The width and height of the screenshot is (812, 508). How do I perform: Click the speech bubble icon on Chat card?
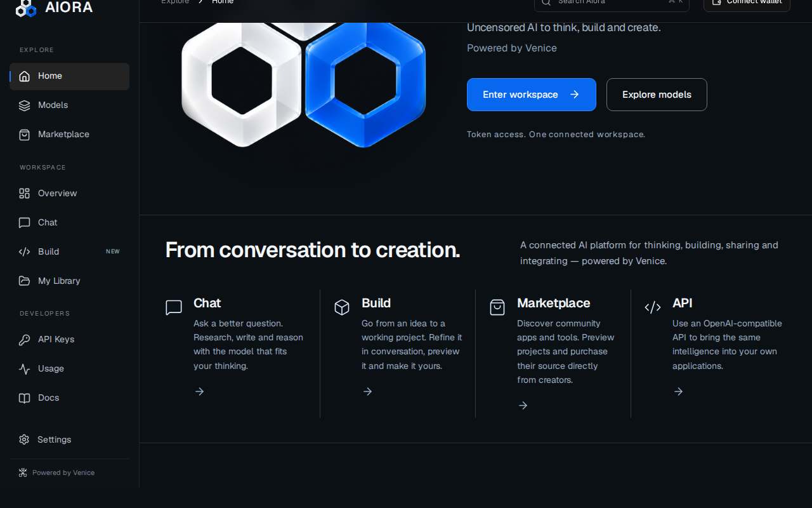174,307
